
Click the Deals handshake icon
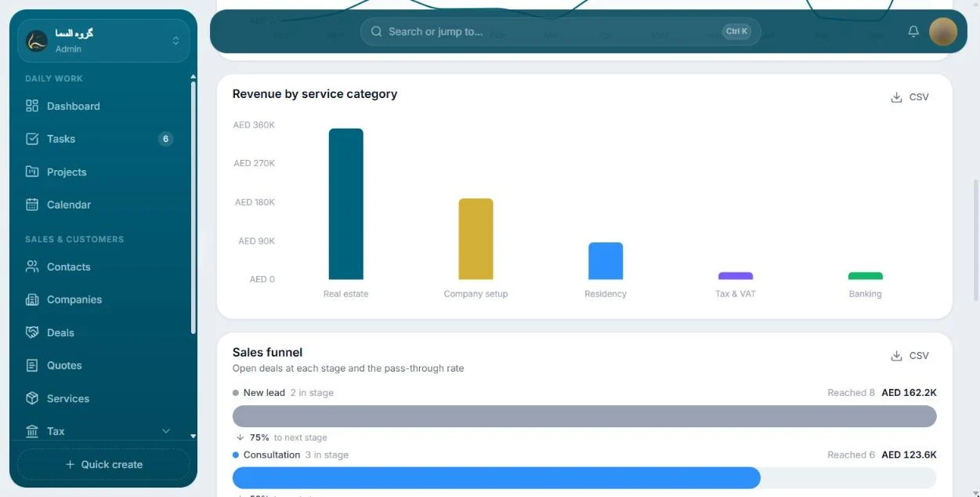pos(32,332)
